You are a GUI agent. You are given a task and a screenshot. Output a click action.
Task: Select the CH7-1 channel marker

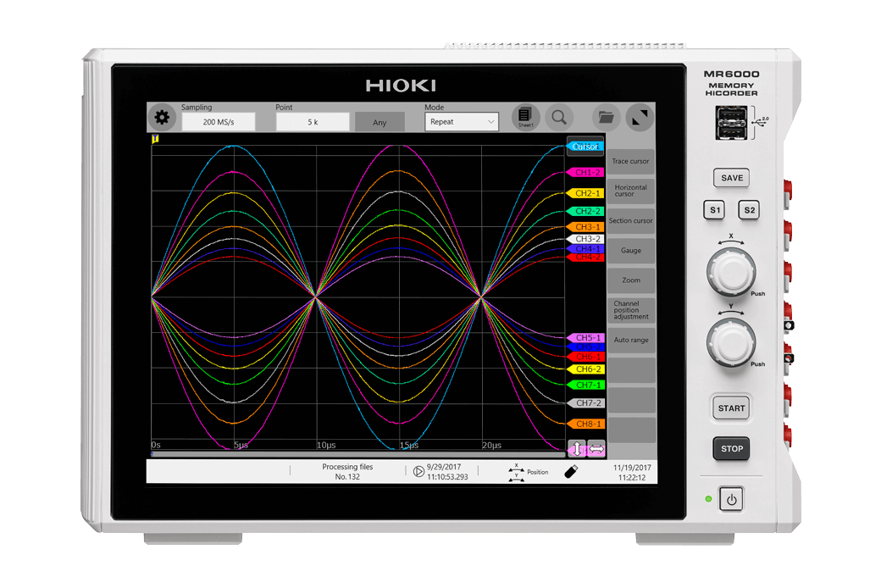click(x=585, y=385)
